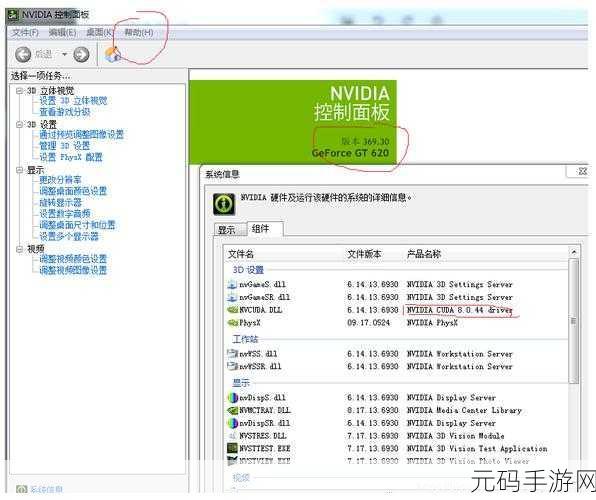Image resolution: width=596 pixels, height=500 pixels.
Task: Open the 编辑(E) menu
Action: point(62,33)
